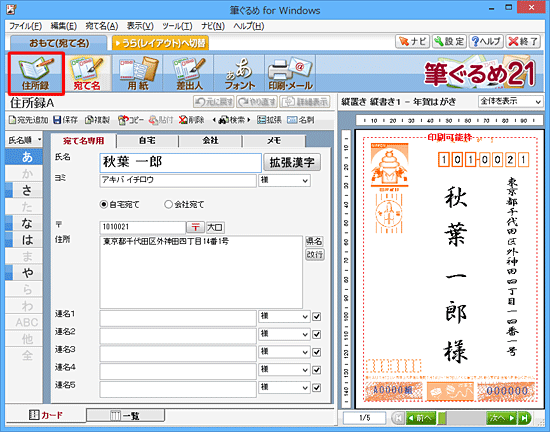Open the 連名5 honorific dropdown

coord(284,388)
